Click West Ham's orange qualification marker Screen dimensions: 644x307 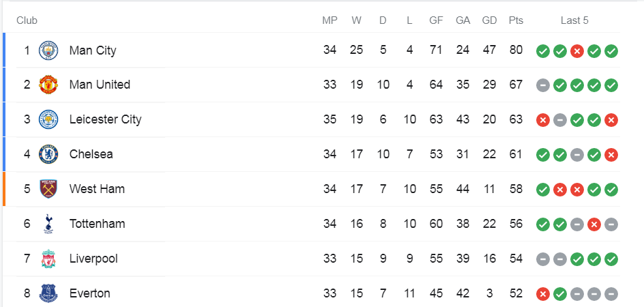4,189
